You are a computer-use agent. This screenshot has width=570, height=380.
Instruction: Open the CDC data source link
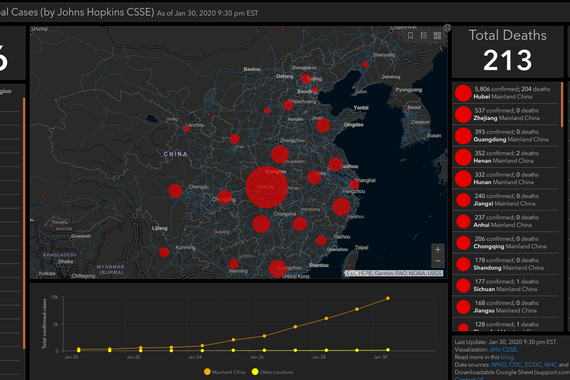tap(515, 364)
